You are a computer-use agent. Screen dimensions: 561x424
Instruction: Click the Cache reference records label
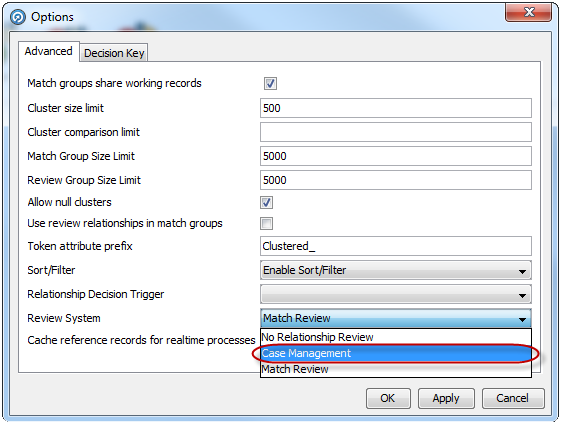(141, 340)
